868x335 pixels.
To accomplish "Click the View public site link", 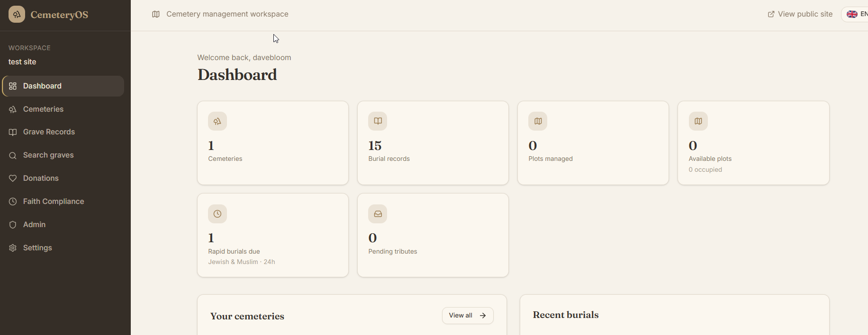I will point(800,14).
